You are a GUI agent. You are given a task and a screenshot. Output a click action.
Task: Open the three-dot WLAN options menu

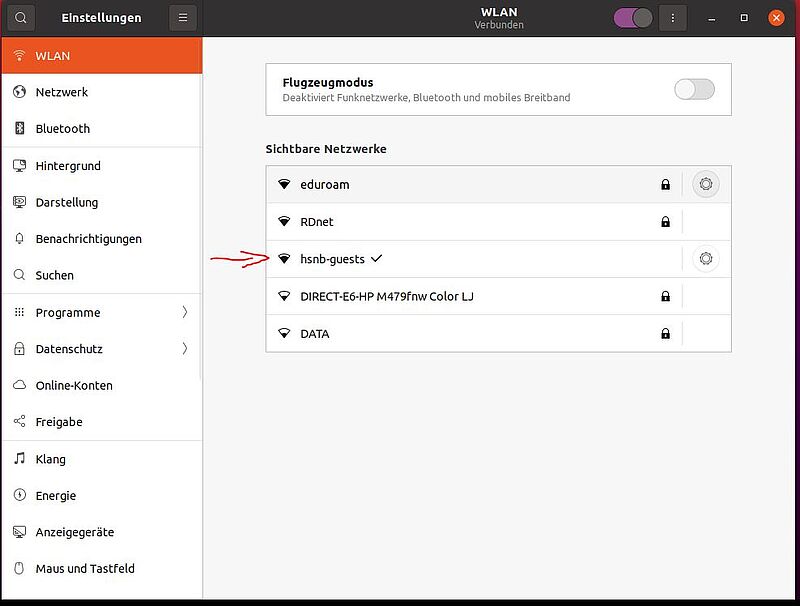click(672, 18)
